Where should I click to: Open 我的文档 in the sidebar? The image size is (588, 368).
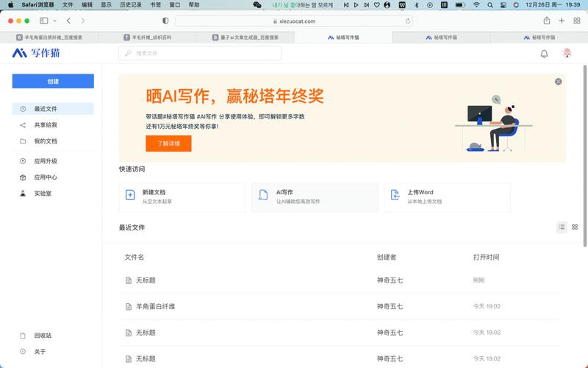[53, 141]
